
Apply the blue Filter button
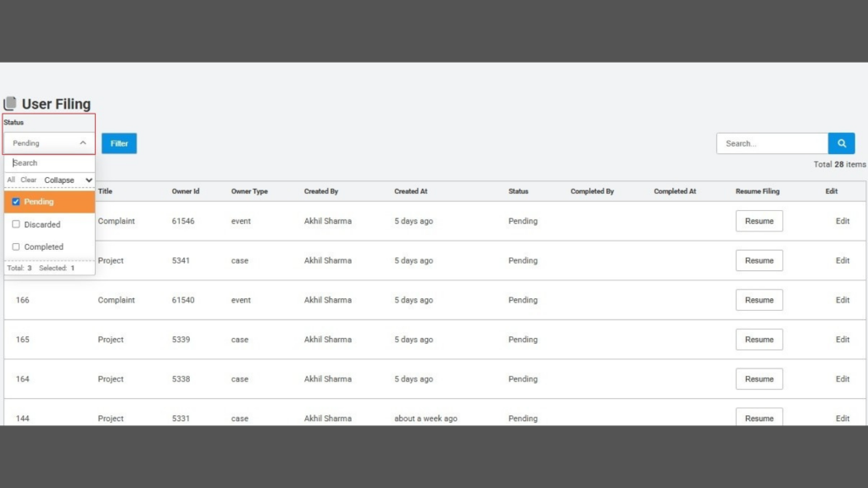119,143
